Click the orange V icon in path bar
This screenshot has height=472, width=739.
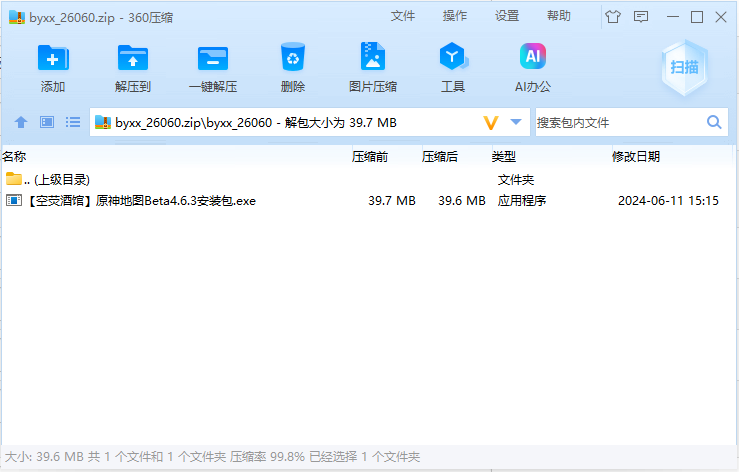click(x=491, y=123)
